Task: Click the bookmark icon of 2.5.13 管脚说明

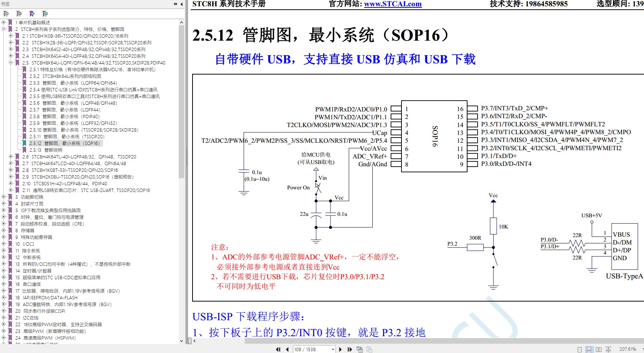Action: point(24,150)
